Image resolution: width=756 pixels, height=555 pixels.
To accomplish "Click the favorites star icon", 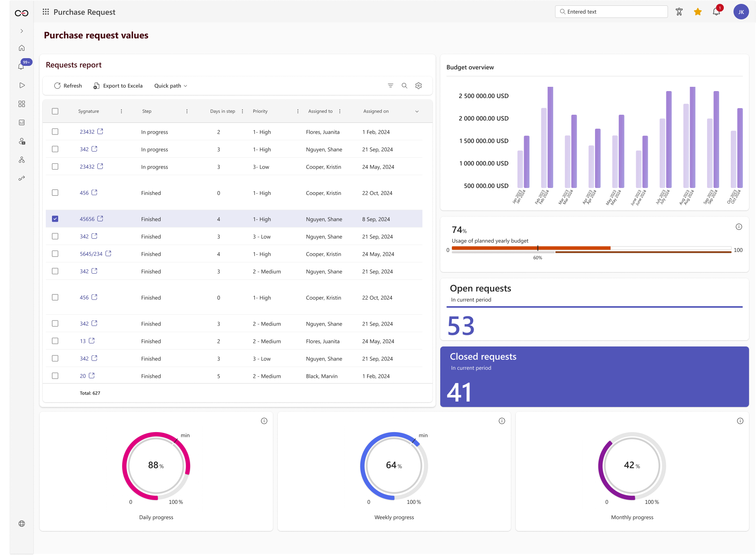I will [x=697, y=12].
